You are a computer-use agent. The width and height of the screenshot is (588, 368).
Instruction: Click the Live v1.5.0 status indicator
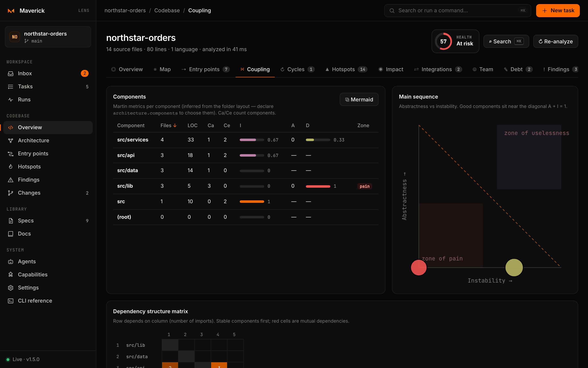coord(23,359)
